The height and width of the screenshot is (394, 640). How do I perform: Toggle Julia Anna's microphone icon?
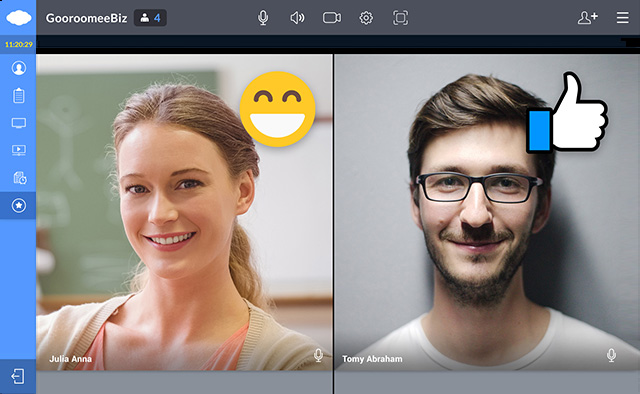(318, 356)
